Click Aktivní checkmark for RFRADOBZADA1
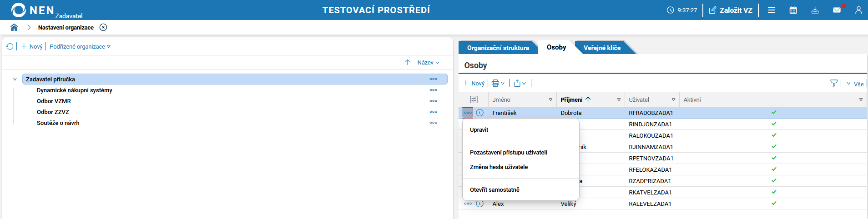This screenshot has width=868, height=219. 774,112
